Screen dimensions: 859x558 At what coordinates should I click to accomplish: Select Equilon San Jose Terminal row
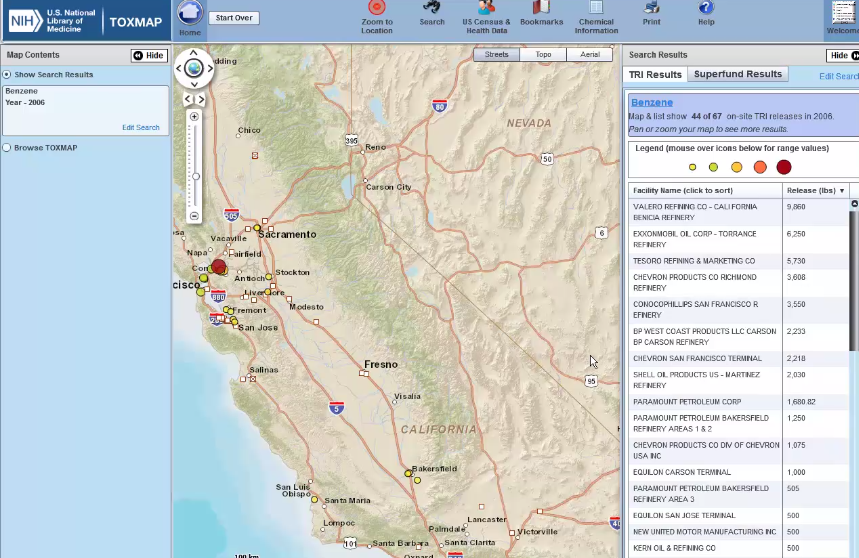pyautogui.click(x=738, y=515)
